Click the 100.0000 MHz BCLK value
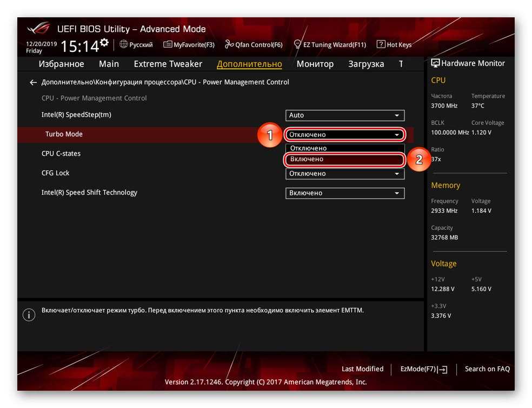This screenshot has width=532, height=408. tap(450, 133)
